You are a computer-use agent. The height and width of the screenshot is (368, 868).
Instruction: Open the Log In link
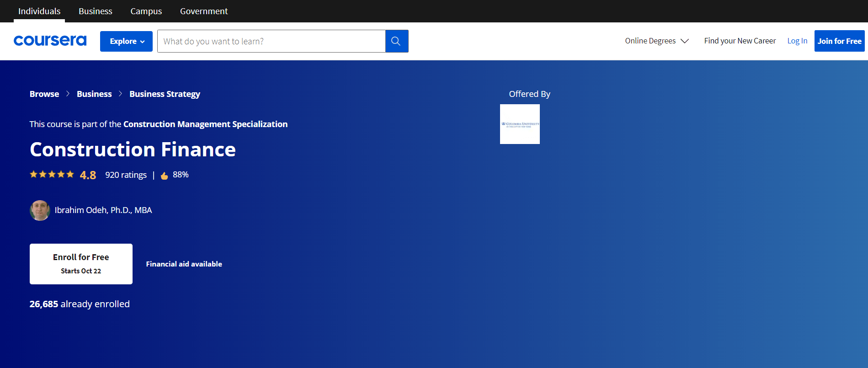click(x=797, y=41)
